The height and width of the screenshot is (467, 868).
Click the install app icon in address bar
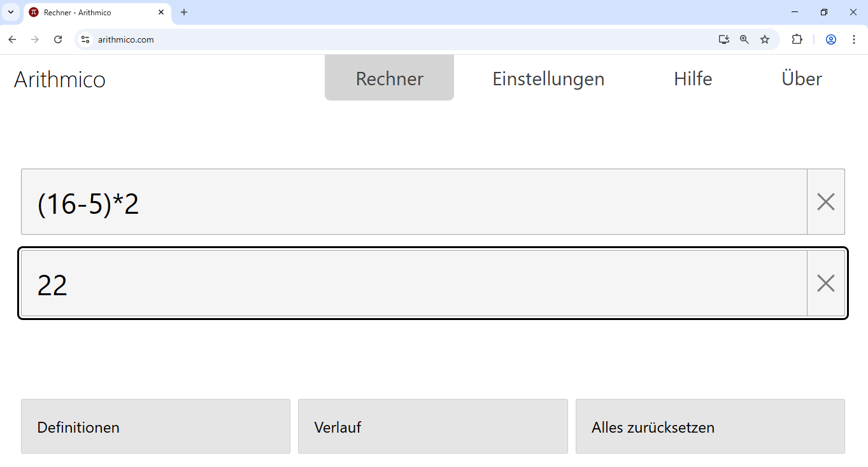click(x=724, y=39)
